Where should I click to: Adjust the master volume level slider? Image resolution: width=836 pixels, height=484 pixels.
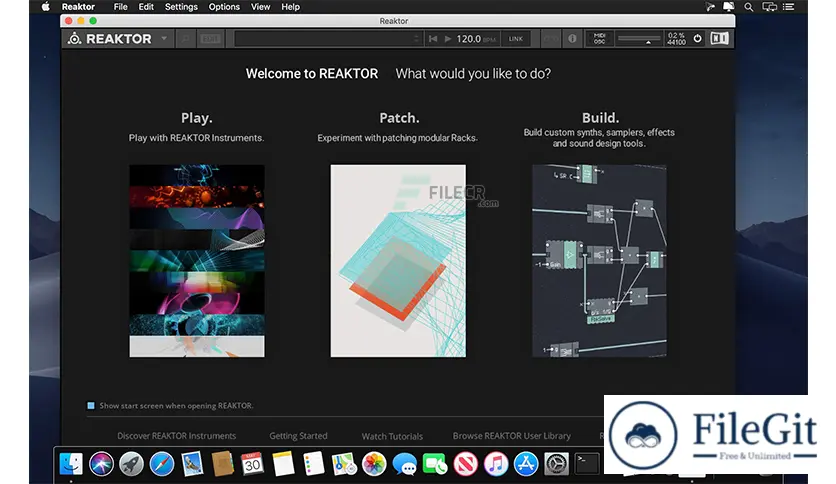pyautogui.click(x=639, y=39)
